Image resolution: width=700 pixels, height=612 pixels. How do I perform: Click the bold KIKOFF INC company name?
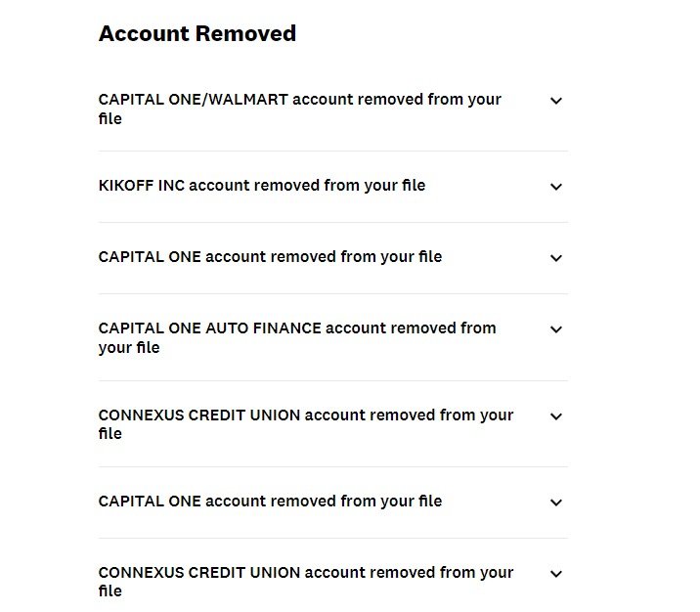pyautogui.click(x=141, y=185)
